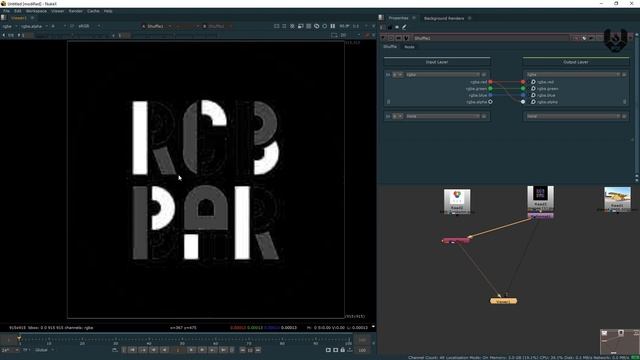Open the Edit menu
This screenshot has height=360, width=640.
click(x=18, y=11)
